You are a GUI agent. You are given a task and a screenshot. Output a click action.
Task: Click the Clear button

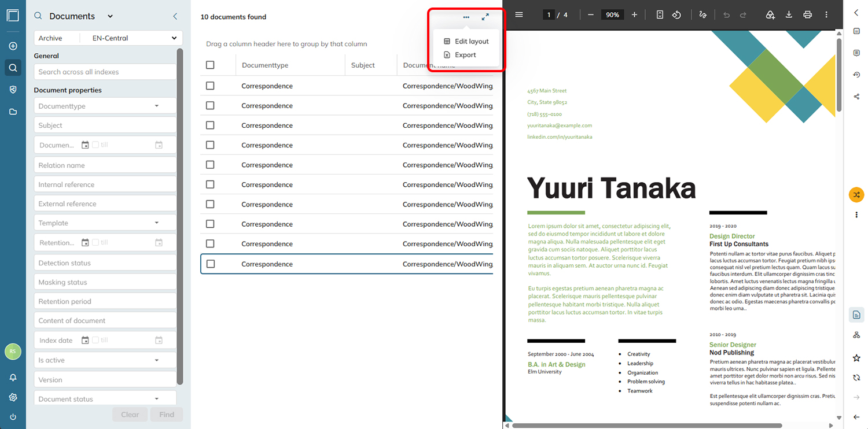click(x=130, y=415)
